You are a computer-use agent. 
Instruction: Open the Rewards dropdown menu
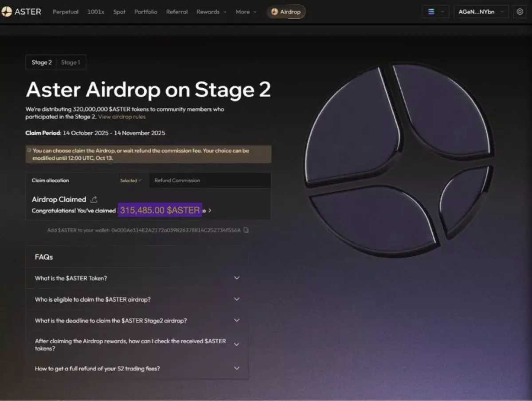click(x=211, y=12)
